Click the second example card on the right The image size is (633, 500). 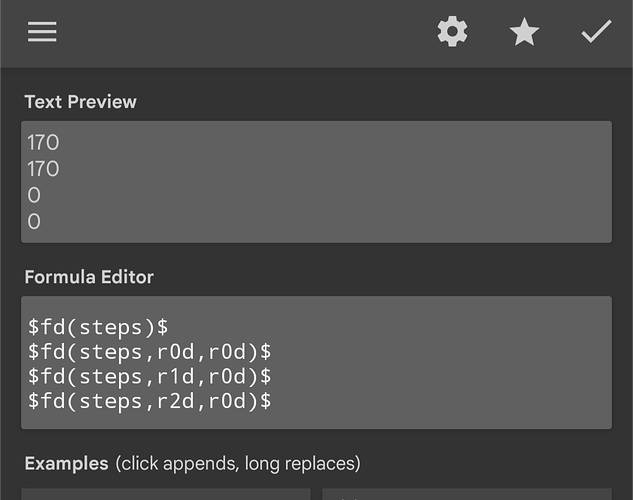point(467,494)
